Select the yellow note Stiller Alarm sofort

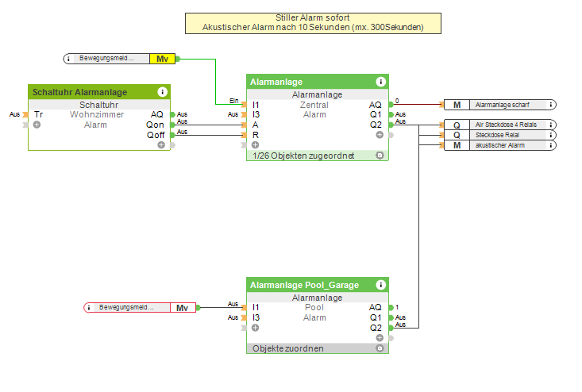coord(313,23)
